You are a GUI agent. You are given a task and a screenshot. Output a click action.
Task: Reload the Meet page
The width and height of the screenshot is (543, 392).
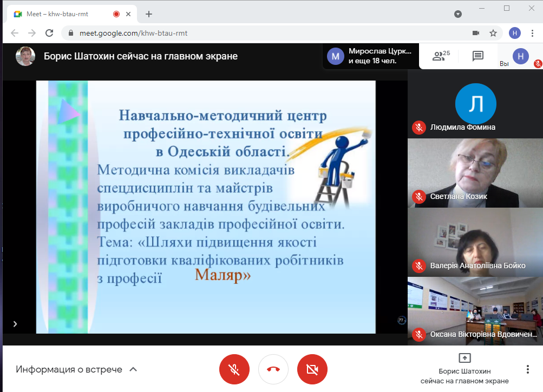[49, 33]
